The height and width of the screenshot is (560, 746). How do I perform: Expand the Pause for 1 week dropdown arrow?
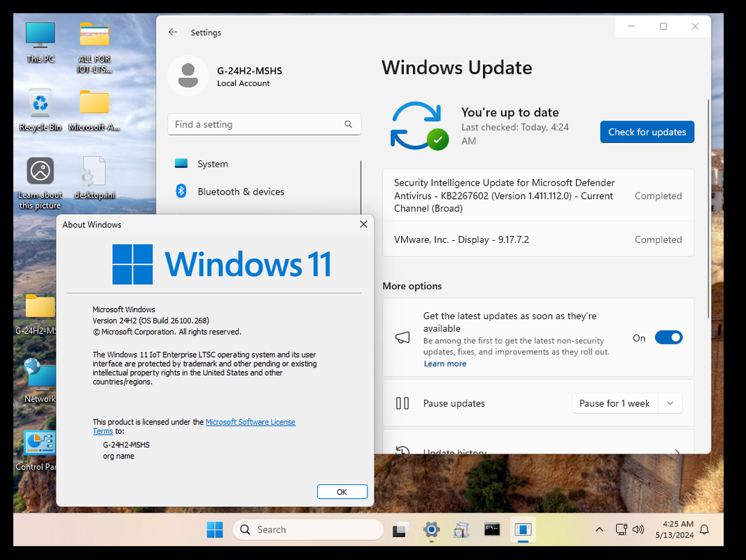[670, 403]
